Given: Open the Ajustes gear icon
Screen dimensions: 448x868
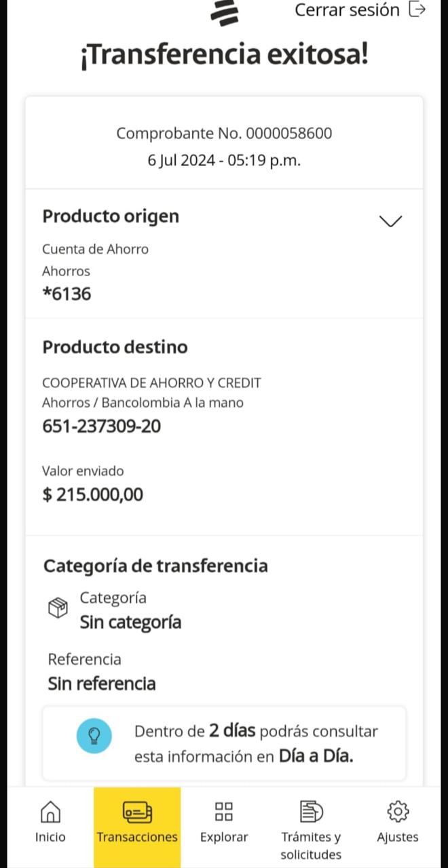Looking at the screenshot, I should click(x=398, y=811).
